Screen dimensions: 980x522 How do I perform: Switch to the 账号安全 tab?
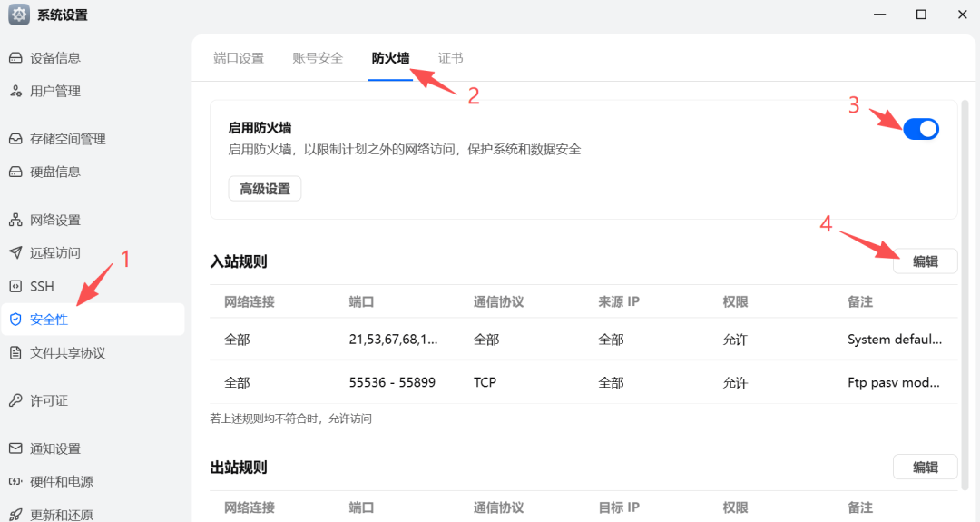pos(318,58)
